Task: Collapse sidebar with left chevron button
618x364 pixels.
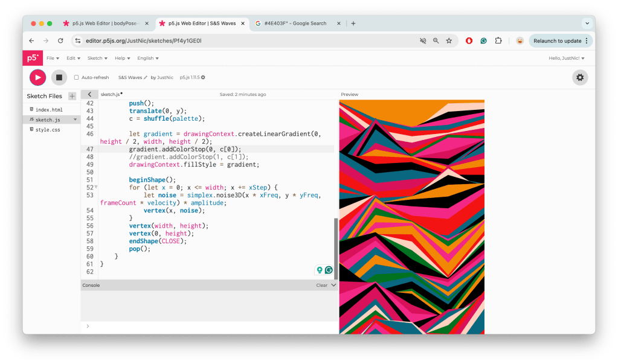Action: (x=89, y=94)
